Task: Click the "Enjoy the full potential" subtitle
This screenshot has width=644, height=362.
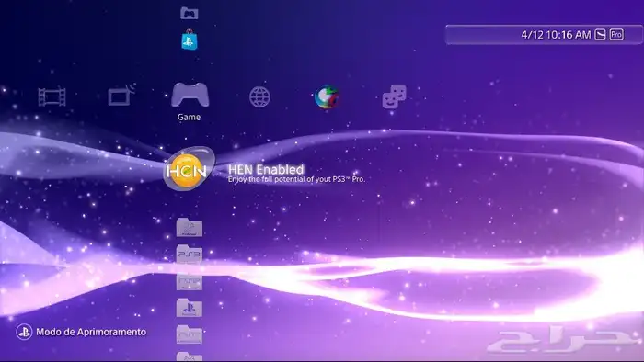Action: tap(296, 179)
